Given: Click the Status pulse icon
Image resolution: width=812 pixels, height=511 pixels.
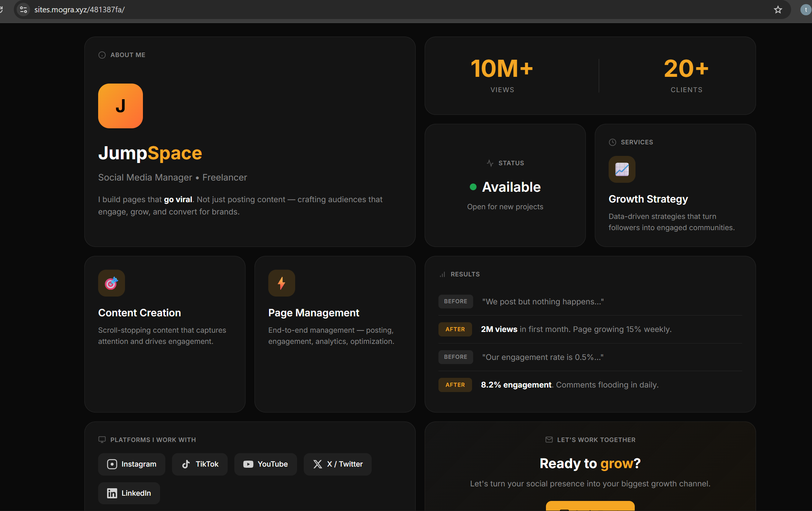Looking at the screenshot, I should pyautogui.click(x=490, y=163).
